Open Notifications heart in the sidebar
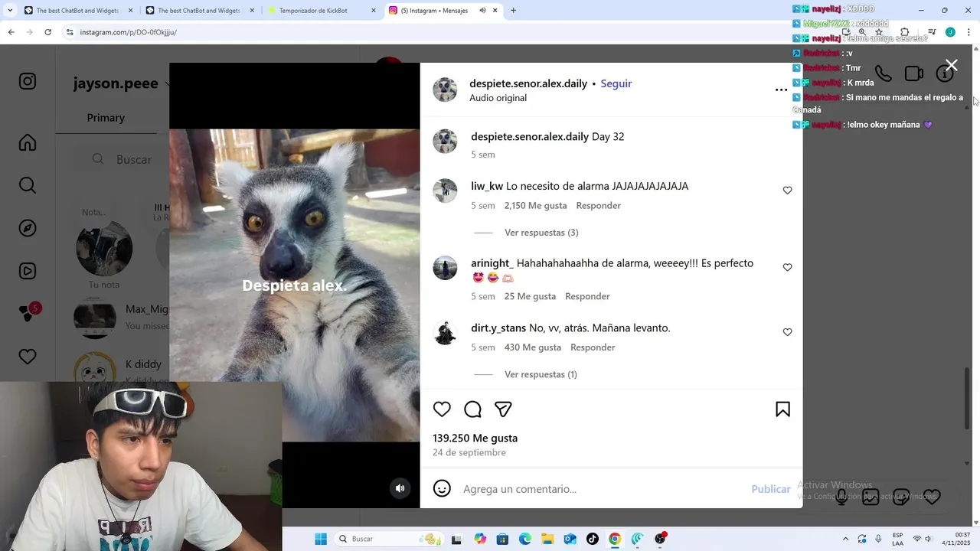Image resolution: width=980 pixels, height=551 pixels. pos(28,357)
